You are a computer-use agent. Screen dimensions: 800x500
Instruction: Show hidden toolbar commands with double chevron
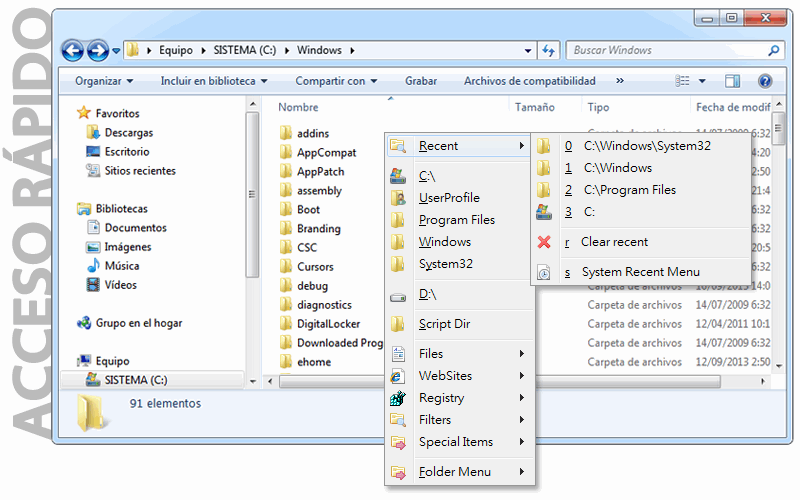tap(619, 81)
